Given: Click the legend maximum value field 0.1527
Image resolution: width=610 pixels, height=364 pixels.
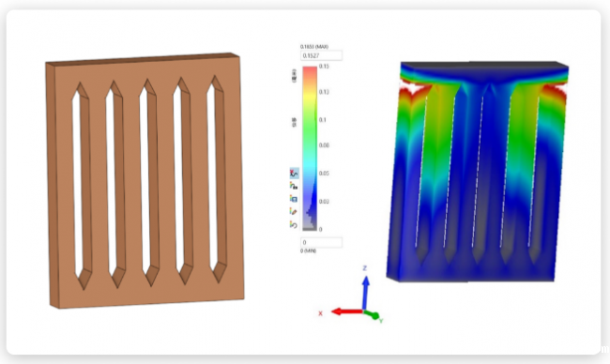Looking at the screenshot, I should pyautogui.click(x=321, y=55).
